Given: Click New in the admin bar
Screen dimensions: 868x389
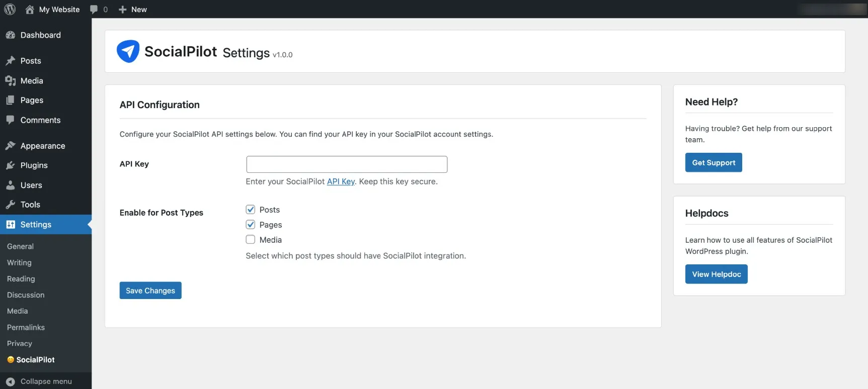Looking at the screenshot, I should (x=139, y=10).
